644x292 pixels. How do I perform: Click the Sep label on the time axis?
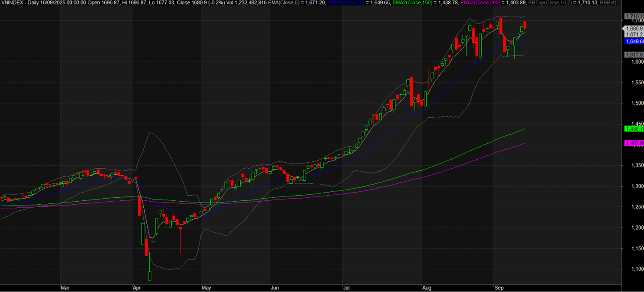point(499,287)
